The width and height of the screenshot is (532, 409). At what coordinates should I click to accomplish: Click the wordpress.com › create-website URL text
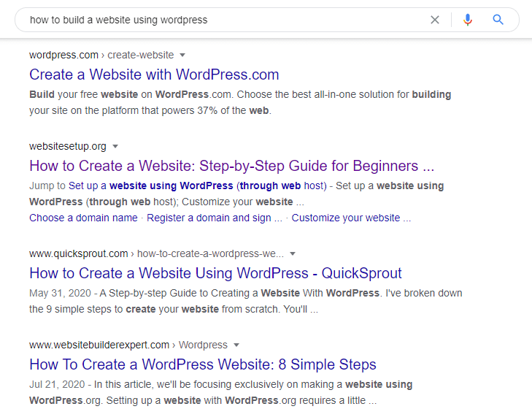(101, 55)
